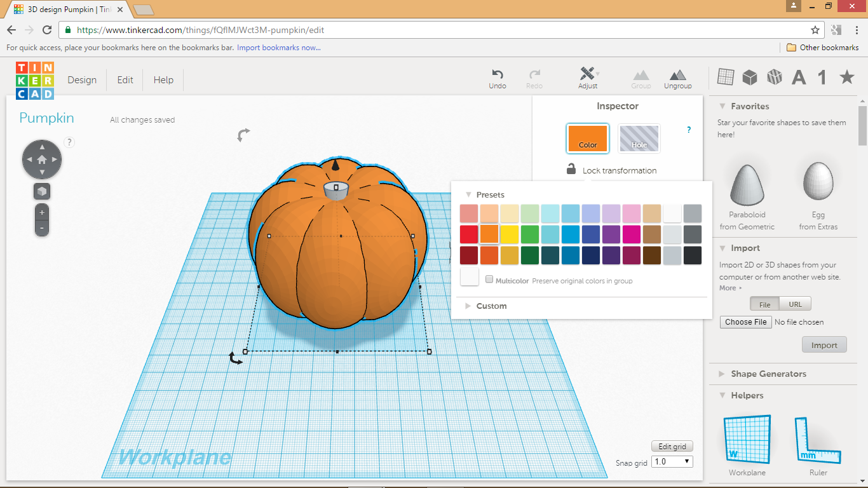Click the Import bookmarks now link
Viewport: 868px width, 488px height.
pos(278,48)
